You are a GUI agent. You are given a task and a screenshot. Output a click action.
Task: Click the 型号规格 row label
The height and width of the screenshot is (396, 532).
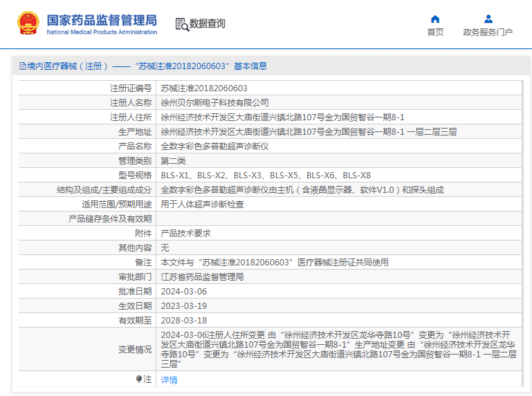135,176
